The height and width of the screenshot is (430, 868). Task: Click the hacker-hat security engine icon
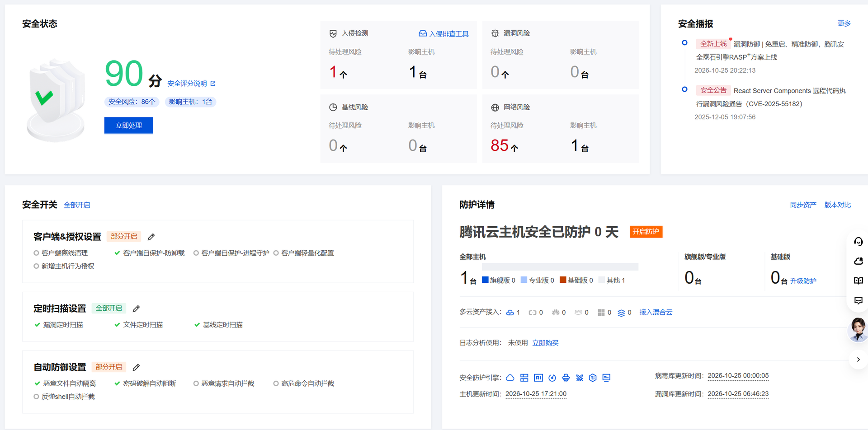pos(566,378)
